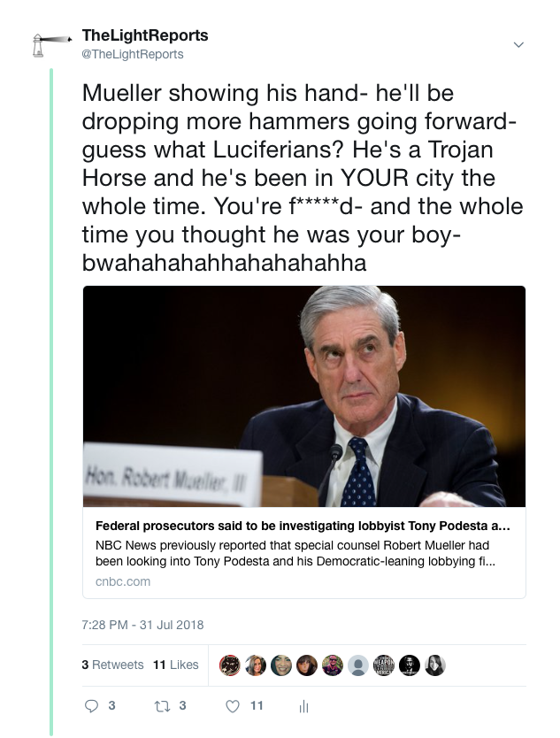View the 11 Likes list
The image size is (560, 738).
(176, 665)
